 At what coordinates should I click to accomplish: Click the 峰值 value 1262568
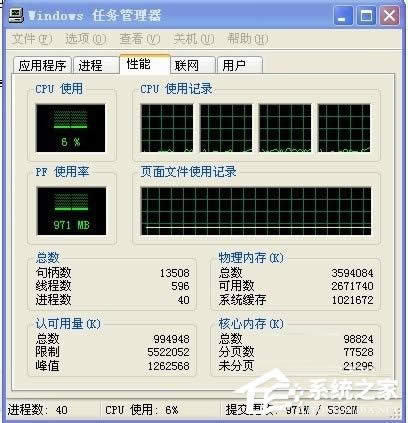tap(168, 366)
